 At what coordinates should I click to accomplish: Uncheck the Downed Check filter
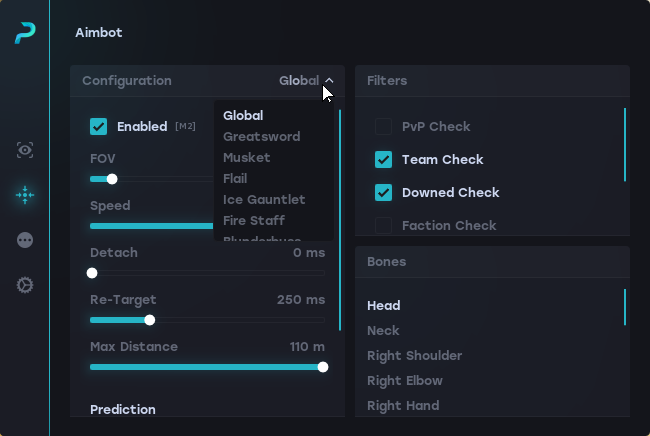383,193
